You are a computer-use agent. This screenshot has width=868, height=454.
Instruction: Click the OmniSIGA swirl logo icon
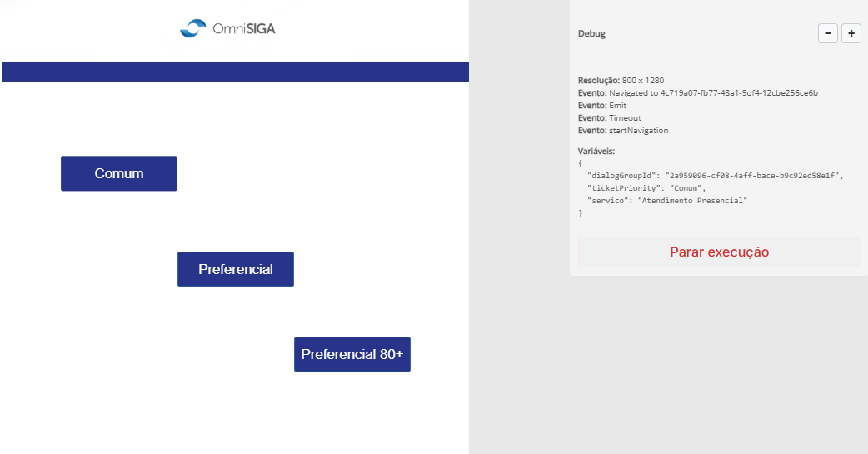192,28
